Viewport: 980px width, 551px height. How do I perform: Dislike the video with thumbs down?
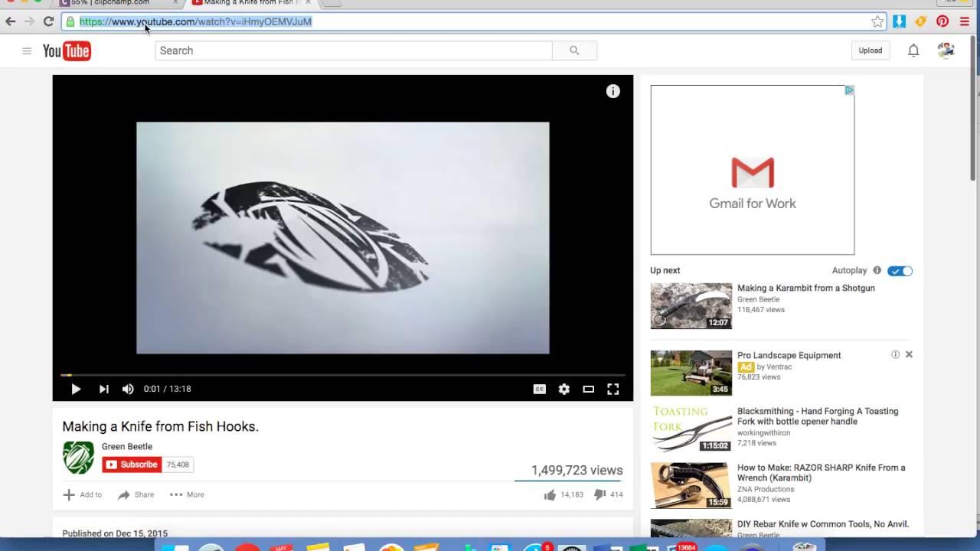pos(599,495)
